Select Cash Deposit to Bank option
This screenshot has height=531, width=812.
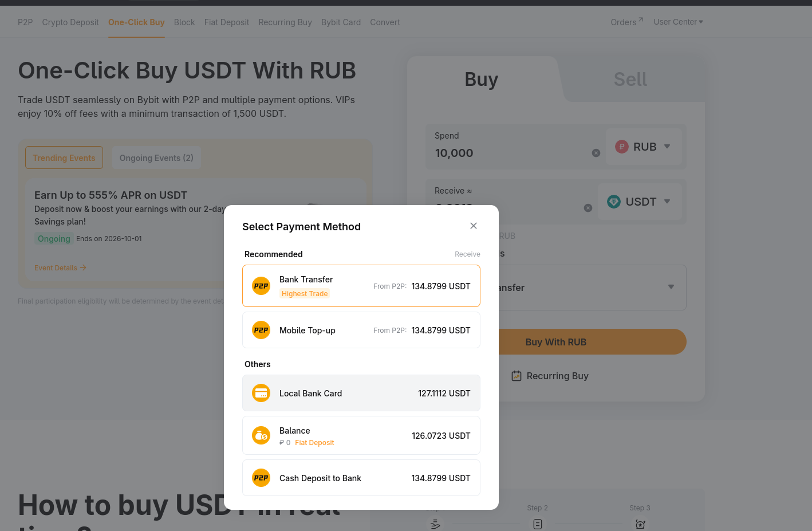(361, 478)
